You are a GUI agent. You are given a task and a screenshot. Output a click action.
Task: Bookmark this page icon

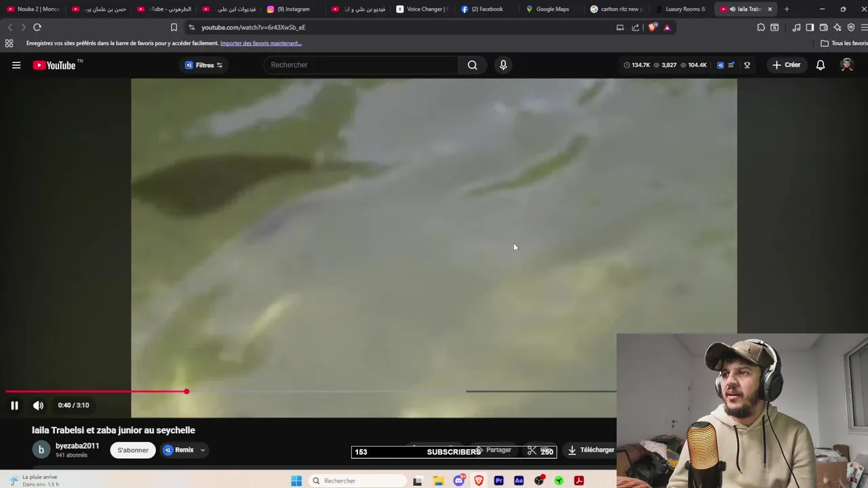coord(174,27)
